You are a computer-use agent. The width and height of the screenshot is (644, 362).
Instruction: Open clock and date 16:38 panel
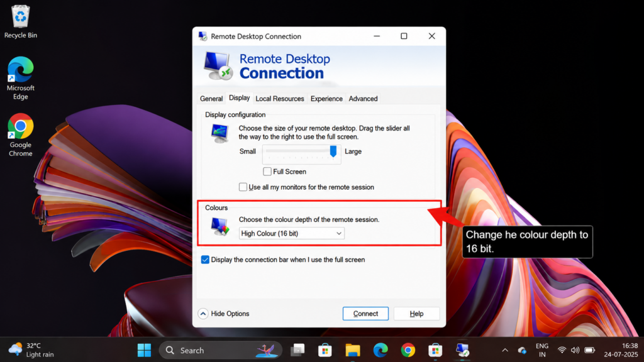[x=621, y=350]
